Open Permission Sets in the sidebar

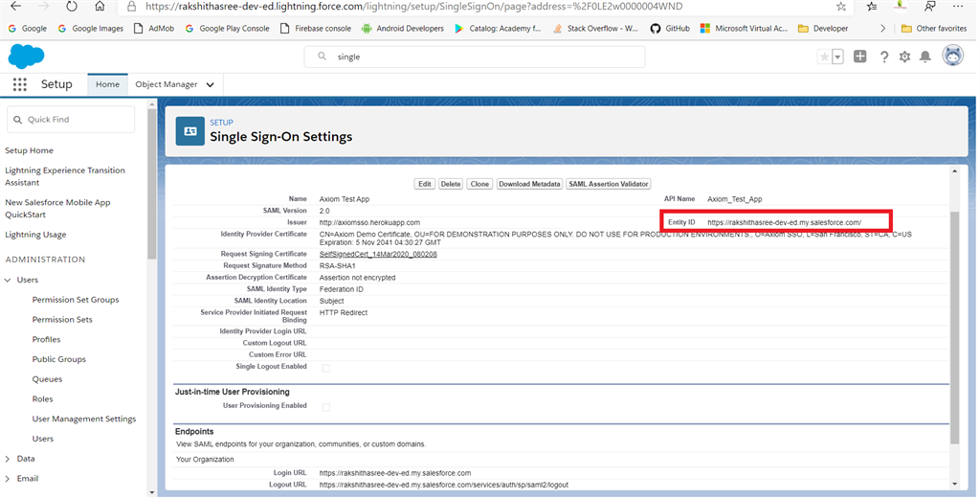pos(62,320)
